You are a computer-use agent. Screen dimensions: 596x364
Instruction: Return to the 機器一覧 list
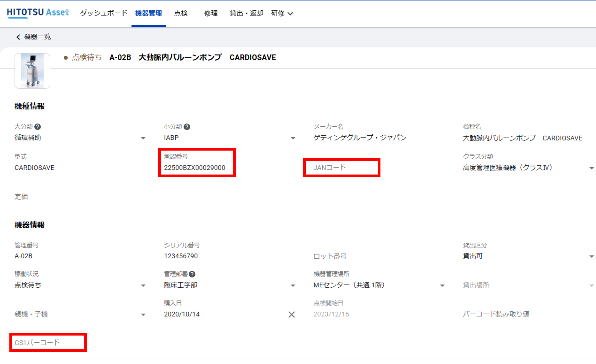pyautogui.click(x=37, y=37)
